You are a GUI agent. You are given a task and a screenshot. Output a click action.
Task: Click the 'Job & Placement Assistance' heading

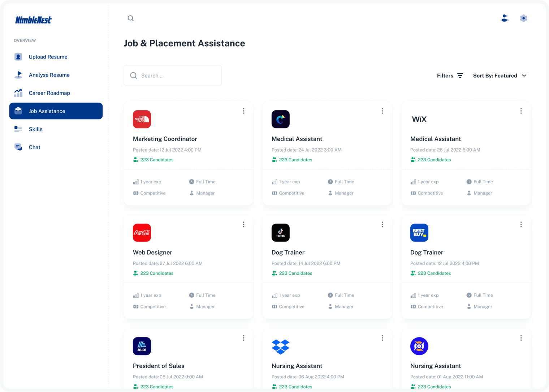[x=185, y=43]
